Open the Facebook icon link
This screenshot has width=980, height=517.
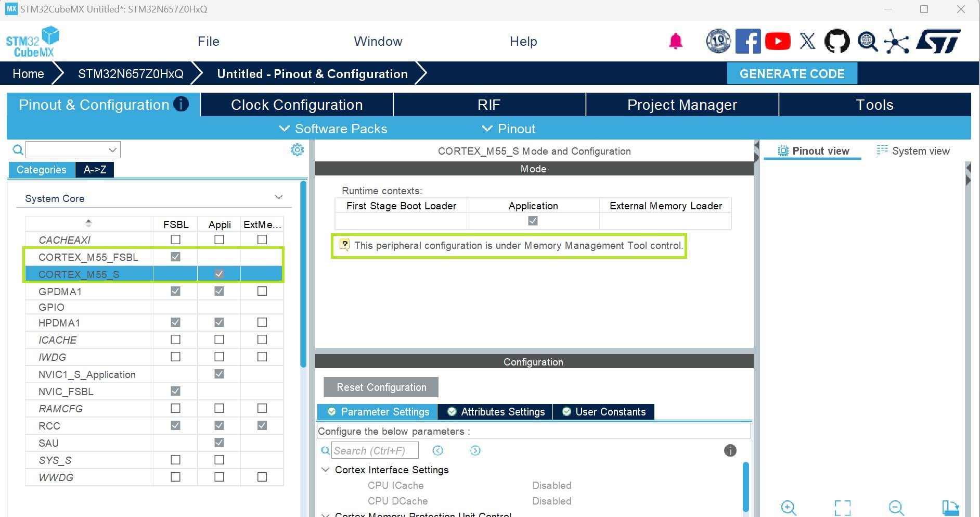click(748, 41)
